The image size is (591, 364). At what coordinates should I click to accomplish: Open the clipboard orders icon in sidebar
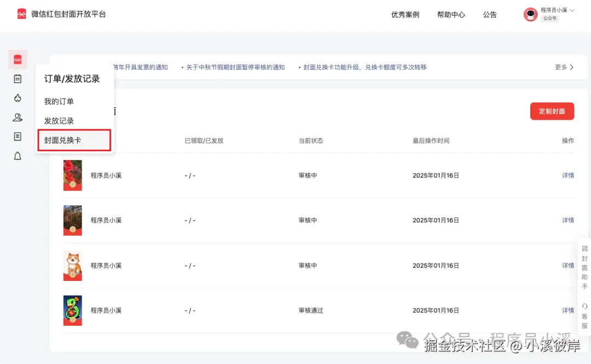(18, 79)
